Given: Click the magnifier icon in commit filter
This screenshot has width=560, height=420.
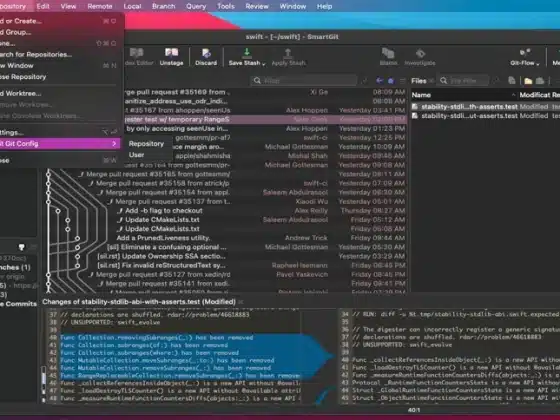Looking at the screenshot, I should pos(257,81).
